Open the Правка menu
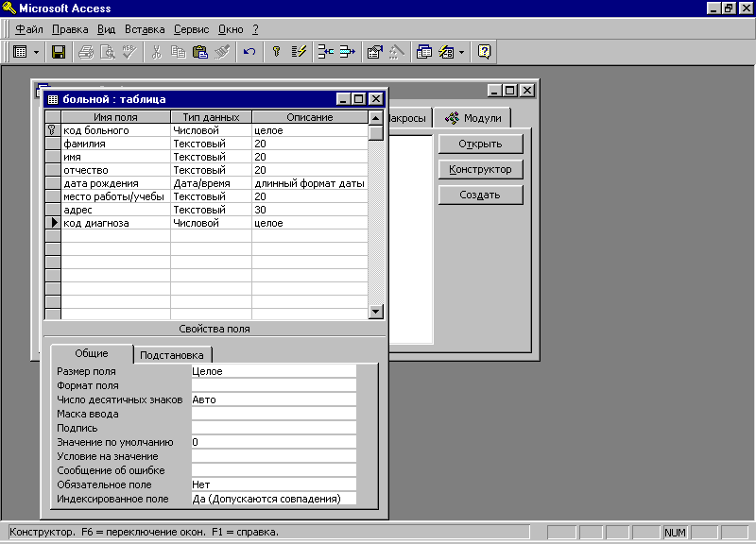Screen dimensions: 756x544 tap(70, 29)
